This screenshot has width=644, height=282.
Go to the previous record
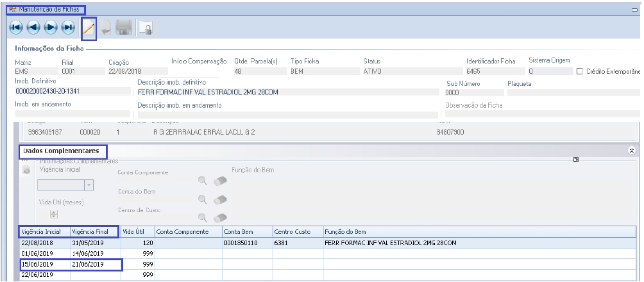(33, 28)
